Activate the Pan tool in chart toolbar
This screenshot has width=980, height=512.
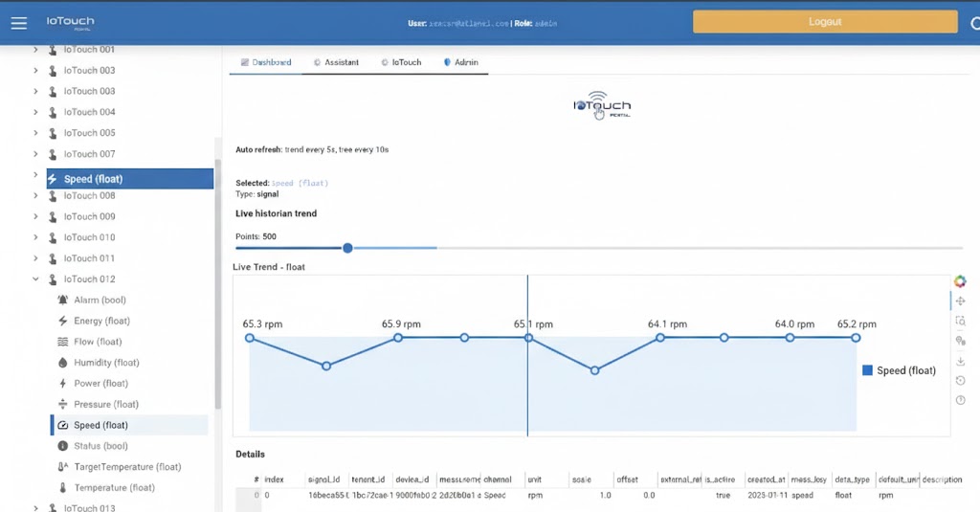point(960,301)
